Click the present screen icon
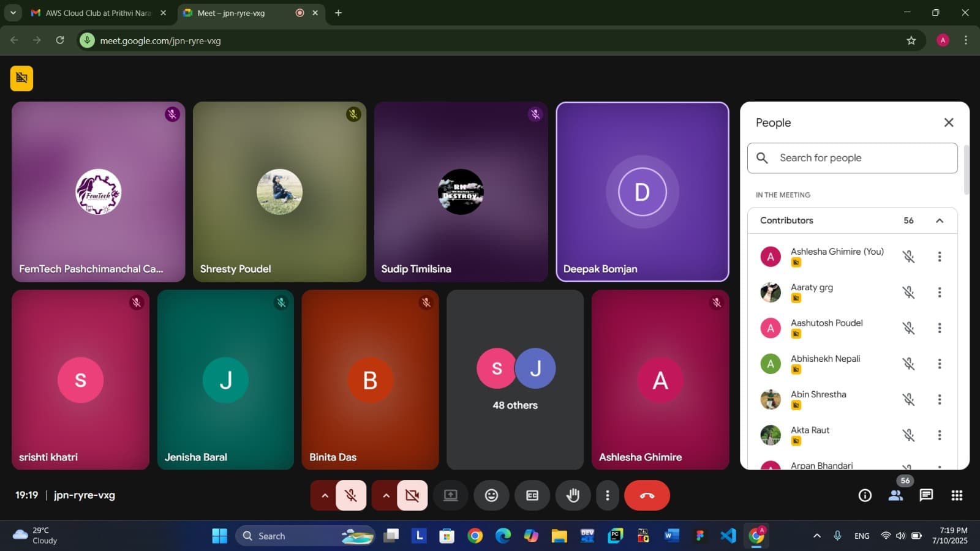 click(x=451, y=495)
